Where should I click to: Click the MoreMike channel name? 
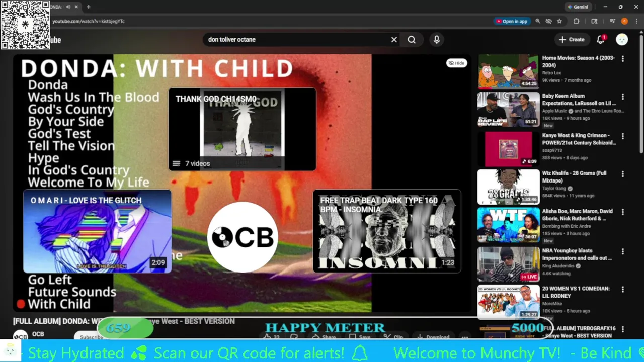coord(552,304)
